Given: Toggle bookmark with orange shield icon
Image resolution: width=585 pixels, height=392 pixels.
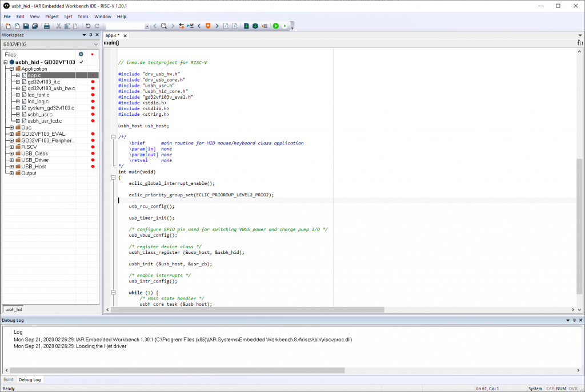Looking at the screenshot, I should pos(208,26).
